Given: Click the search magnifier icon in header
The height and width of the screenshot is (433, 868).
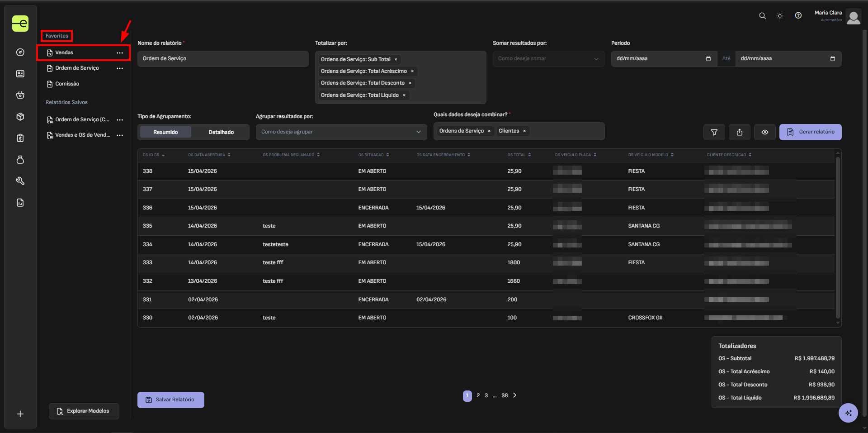Looking at the screenshot, I should pos(762,16).
